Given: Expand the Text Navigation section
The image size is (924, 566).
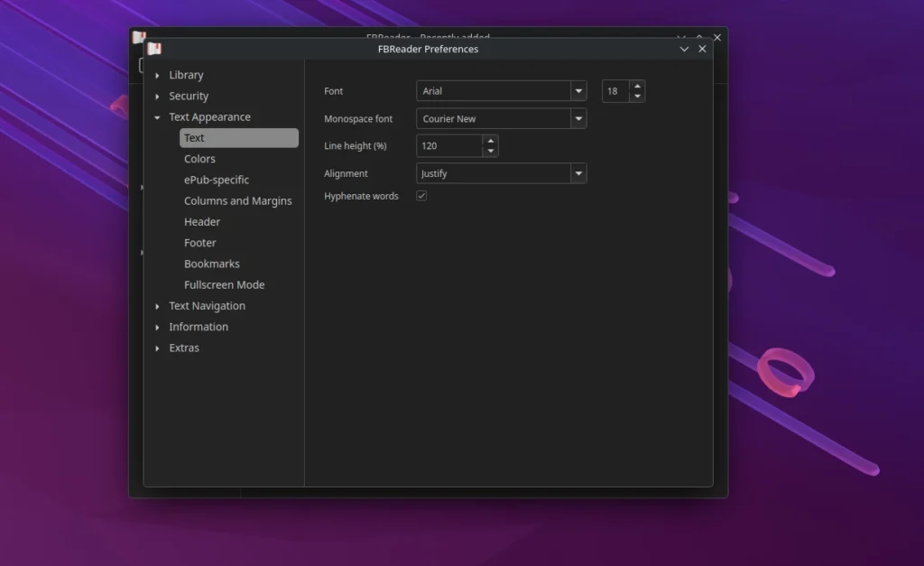Looking at the screenshot, I should click(158, 306).
